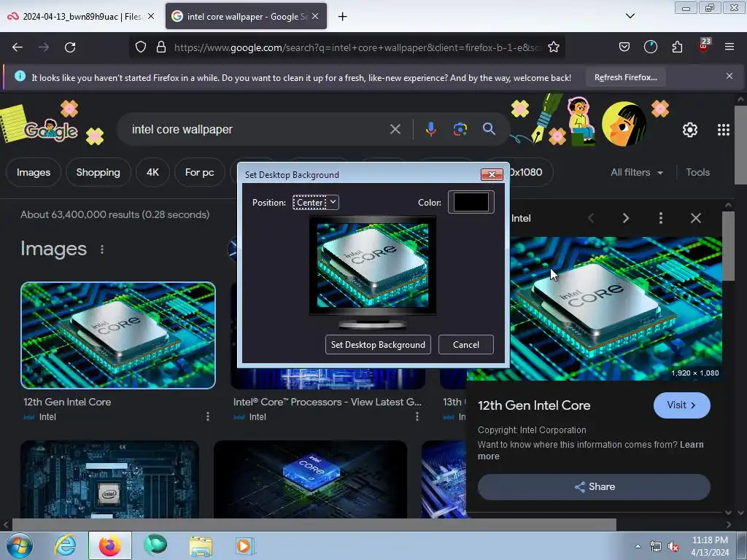Screen dimensions: 747x560
Task: Click the Google doodle logo
Action: coord(51,130)
